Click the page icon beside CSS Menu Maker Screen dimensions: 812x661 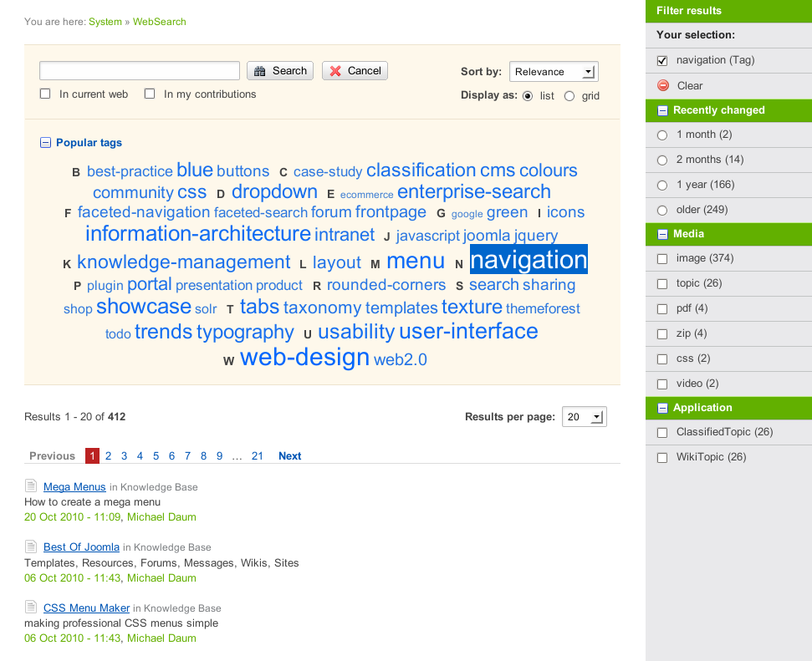[31, 608]
